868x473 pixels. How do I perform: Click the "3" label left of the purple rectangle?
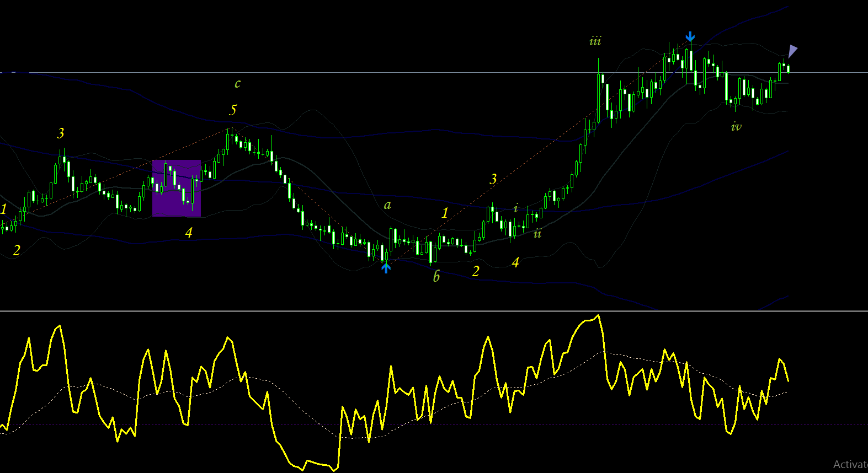[x=61, y=133]
